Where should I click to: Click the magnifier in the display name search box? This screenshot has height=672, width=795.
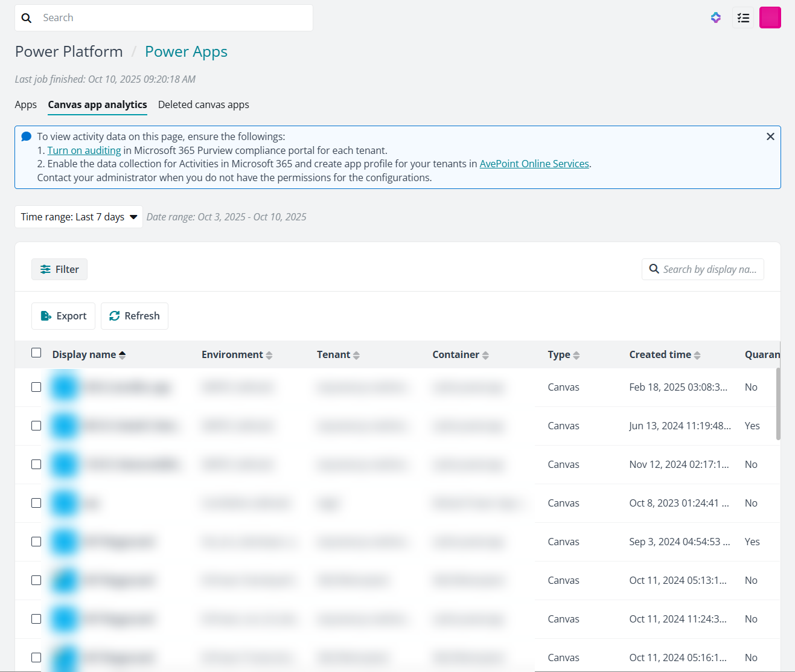(x=654, y=269)
